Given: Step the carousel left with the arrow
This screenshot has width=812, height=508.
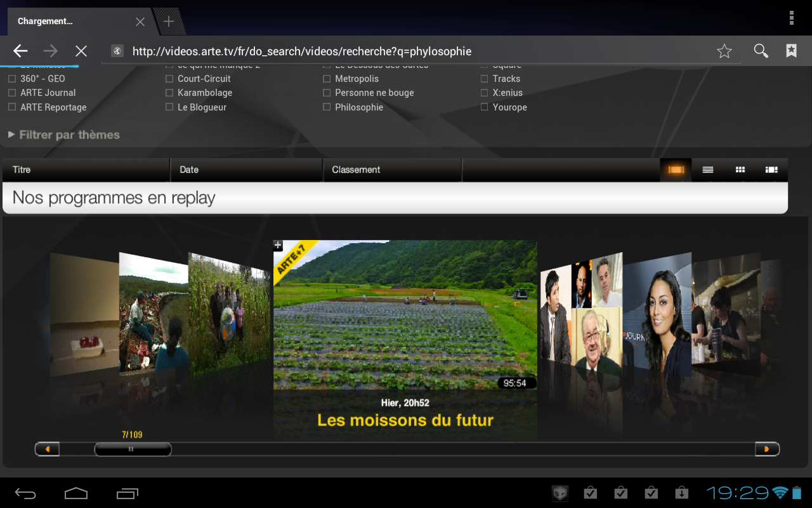Looking at the screenshot, I should click(x=47, y=449).
